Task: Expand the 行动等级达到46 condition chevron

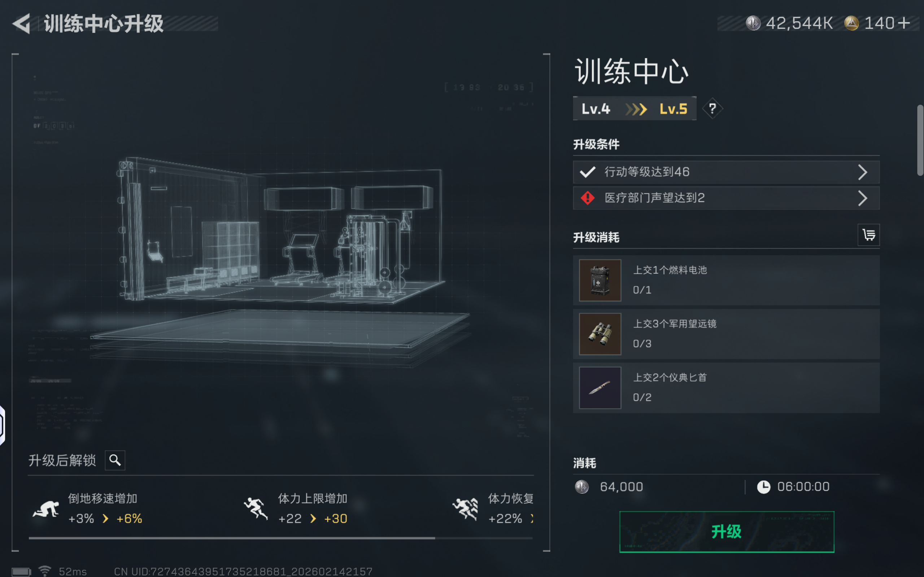Action: [x=863, y=172]
